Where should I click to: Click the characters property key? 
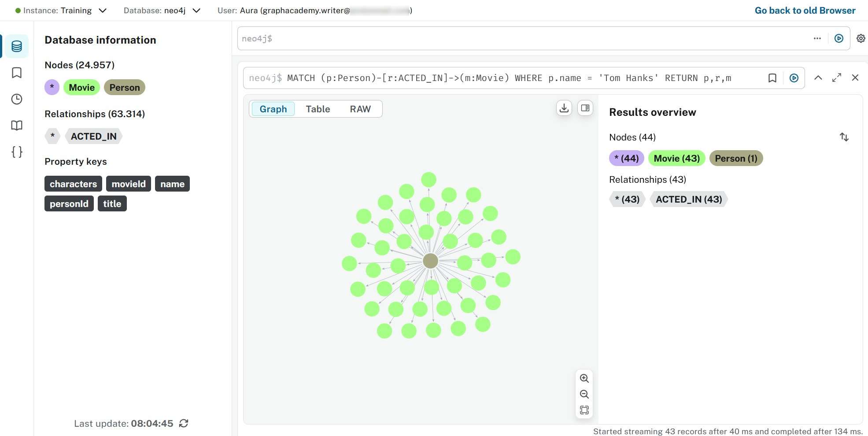(73, 184)
